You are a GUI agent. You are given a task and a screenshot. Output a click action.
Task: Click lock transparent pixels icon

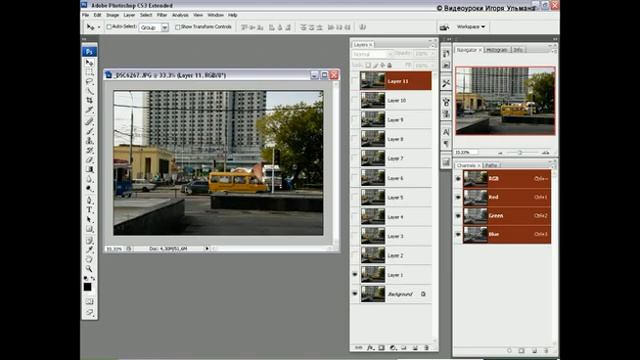[x=368, y=65]
